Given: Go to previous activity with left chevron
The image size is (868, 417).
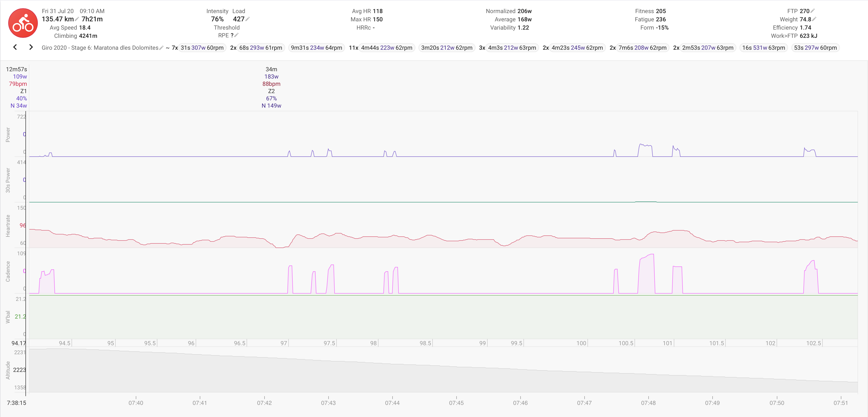Looking at the screenshot, I should [x=15, y=47].
